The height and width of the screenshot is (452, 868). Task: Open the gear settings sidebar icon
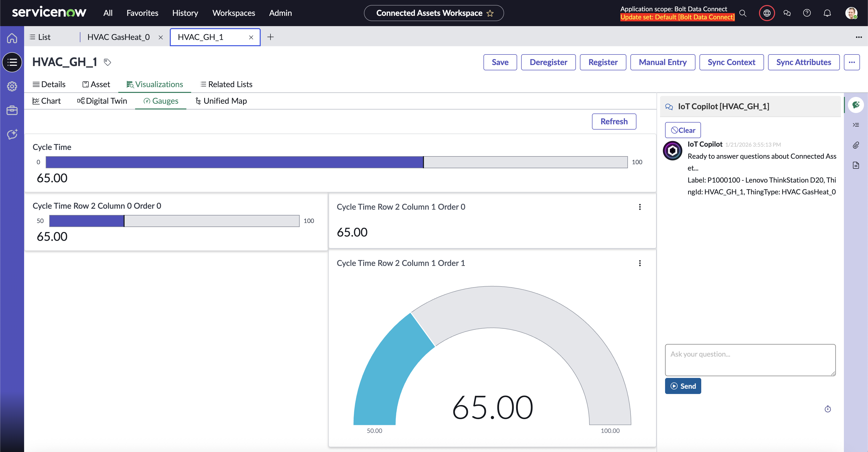tap(12, 87)
